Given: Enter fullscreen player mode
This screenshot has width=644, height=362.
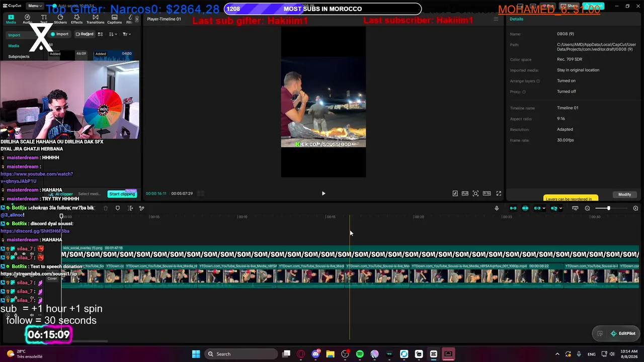Looking at the screenshot, I should pyautogui.click(x=499, y=194).
